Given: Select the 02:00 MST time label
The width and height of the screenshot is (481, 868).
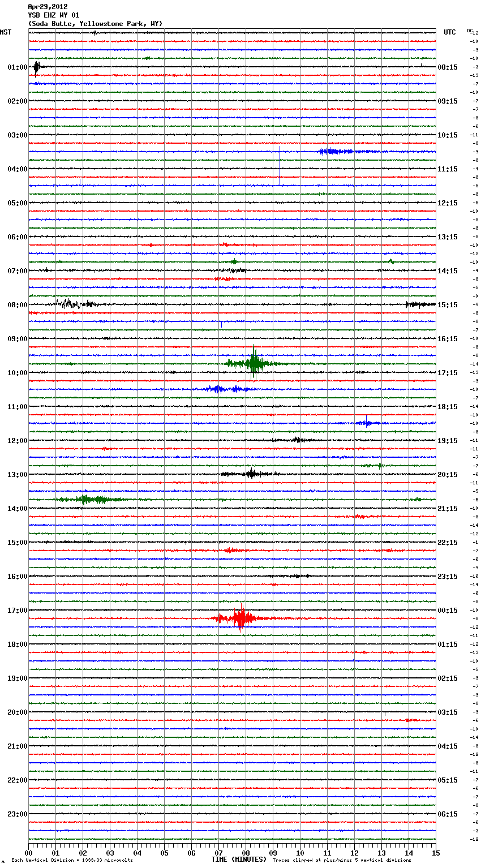Looking at the screenshot, I should tap(18, 101).
